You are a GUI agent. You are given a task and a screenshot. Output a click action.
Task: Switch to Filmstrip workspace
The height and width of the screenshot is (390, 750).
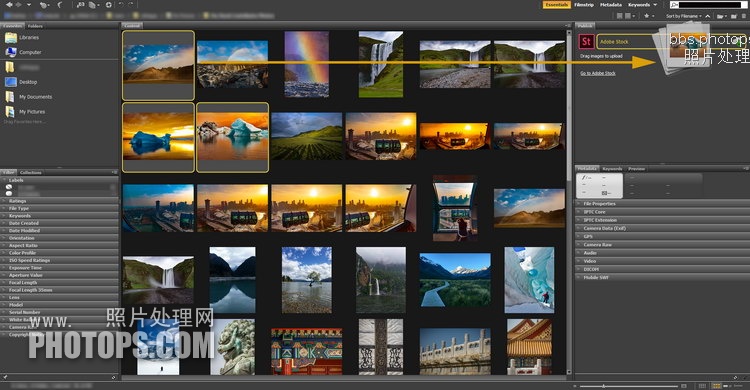(x=584, y=5)
